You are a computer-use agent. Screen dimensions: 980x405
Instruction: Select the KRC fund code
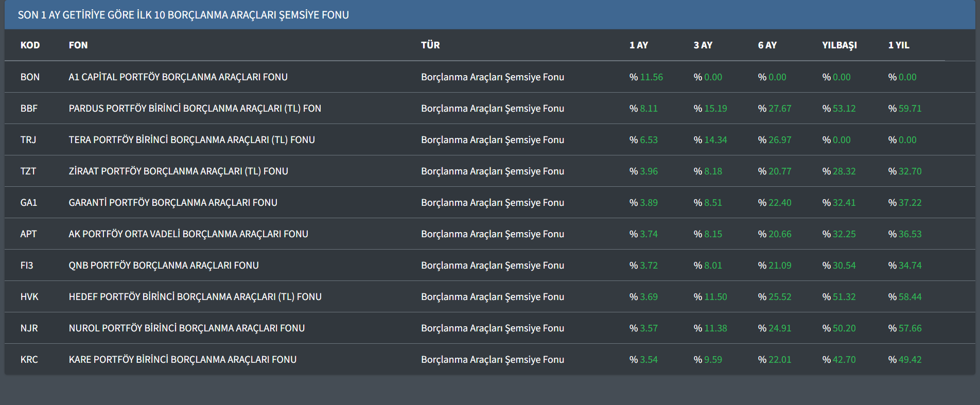click(x=29, y=360)
